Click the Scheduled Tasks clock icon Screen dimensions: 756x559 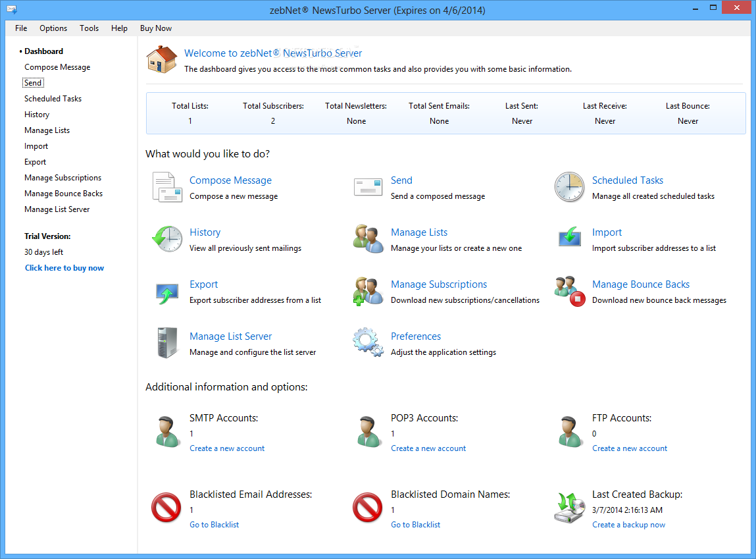click(569, 187)
